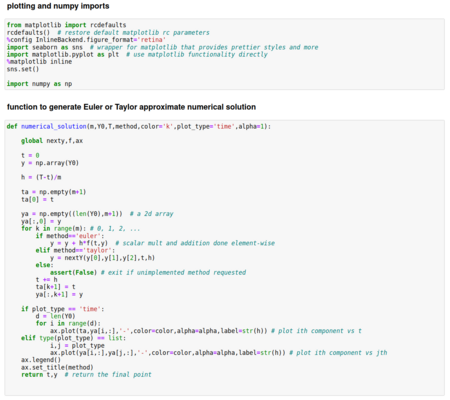Click the 'from matplotlib import rcdefaults' line

[66, 25]
